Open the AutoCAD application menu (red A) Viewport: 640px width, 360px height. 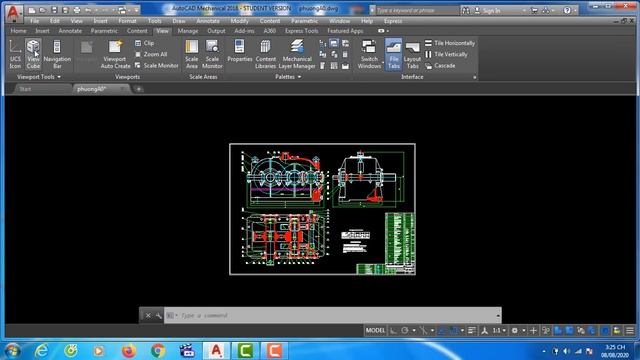pos(13,13)
